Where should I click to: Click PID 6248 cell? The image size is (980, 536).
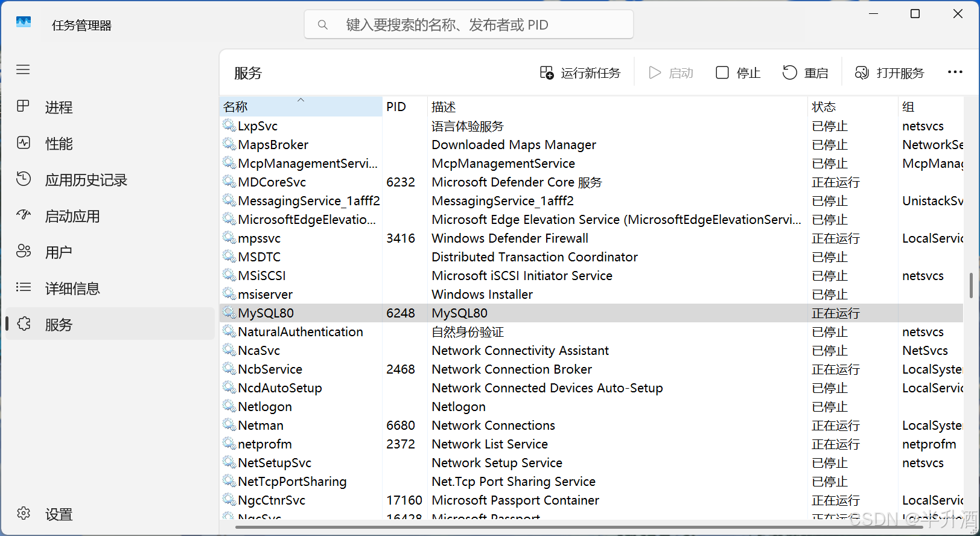click(x=401, y=313)
